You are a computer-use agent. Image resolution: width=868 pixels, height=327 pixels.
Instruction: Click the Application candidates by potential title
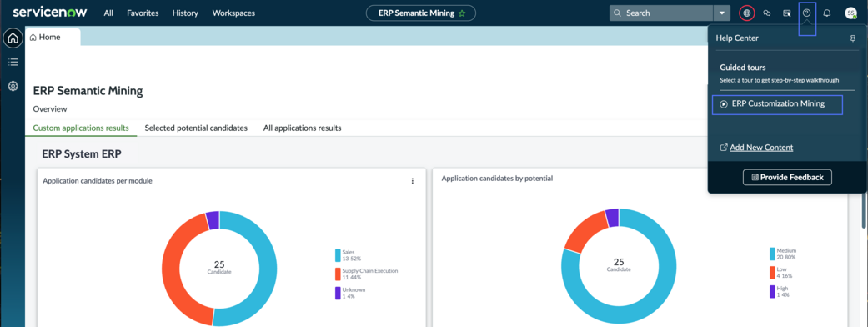click(497, 179)
